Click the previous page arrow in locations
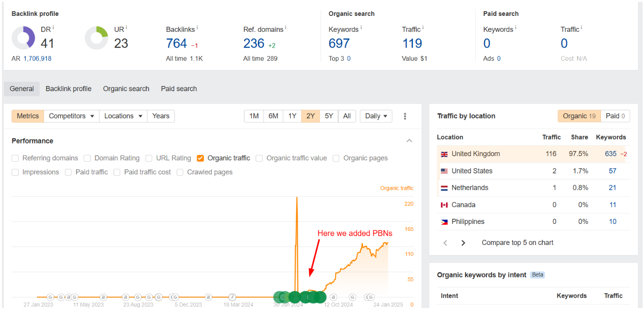This screenshot has height=309, width=644. [x=445, y=243]
